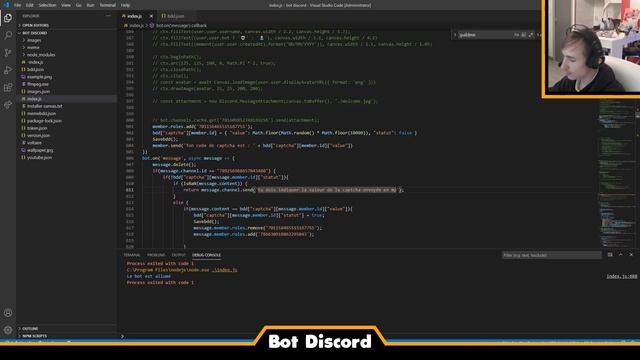
Task: Open the Go menu
Action: tap(78, 5)
